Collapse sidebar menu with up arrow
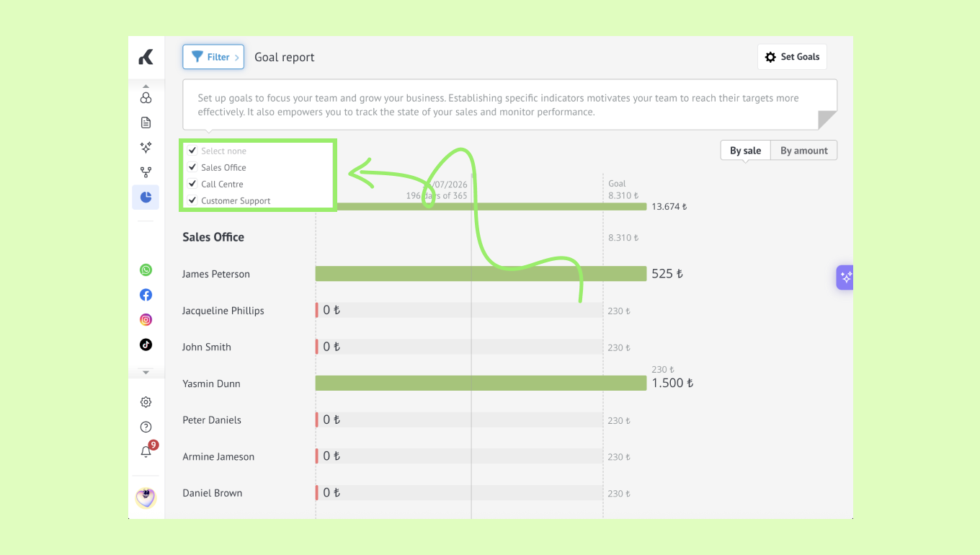This screenshot has height=555, width=980. coord(146,86)
